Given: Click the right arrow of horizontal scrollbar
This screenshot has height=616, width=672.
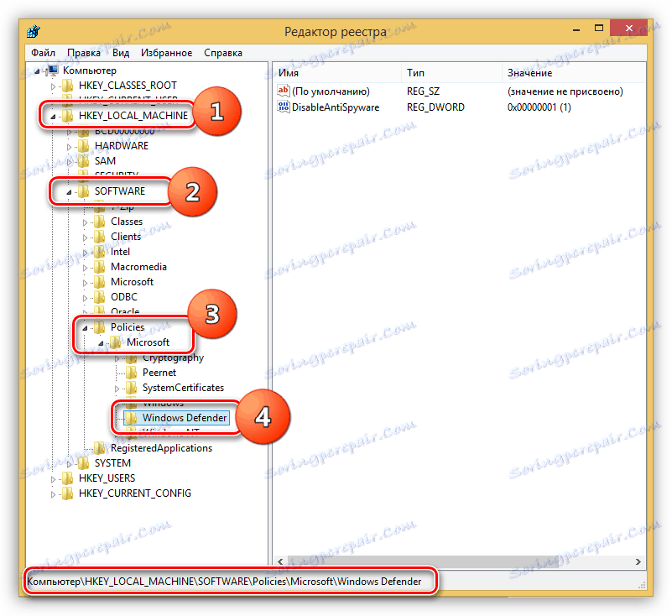Looking at the screenshot, I should (637, 561).
